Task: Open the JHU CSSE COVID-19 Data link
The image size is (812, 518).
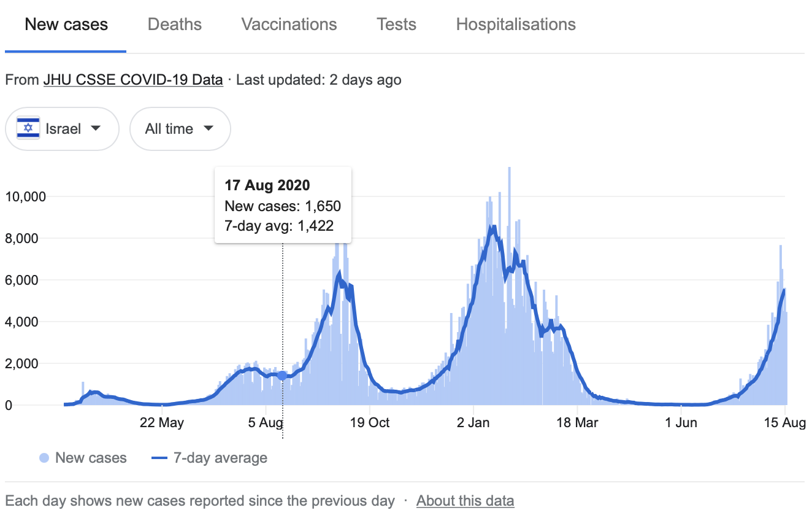Action: (x=133, y=80)
